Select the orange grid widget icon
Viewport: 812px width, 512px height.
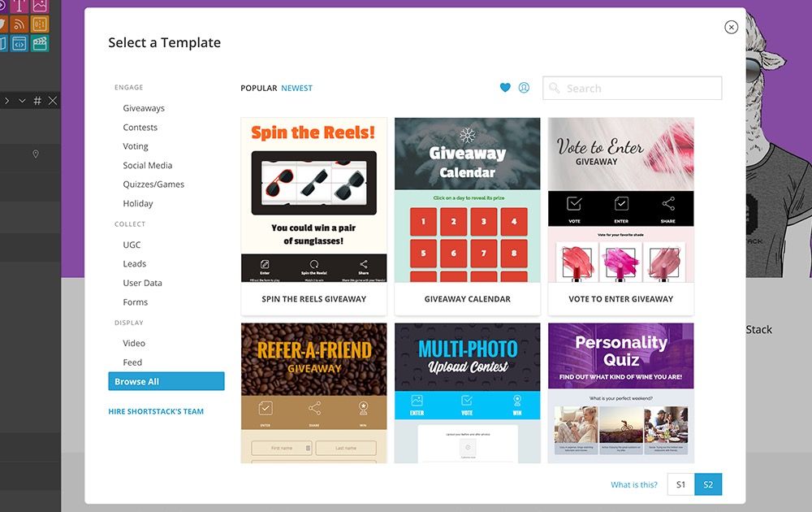[x=40, y=24]
